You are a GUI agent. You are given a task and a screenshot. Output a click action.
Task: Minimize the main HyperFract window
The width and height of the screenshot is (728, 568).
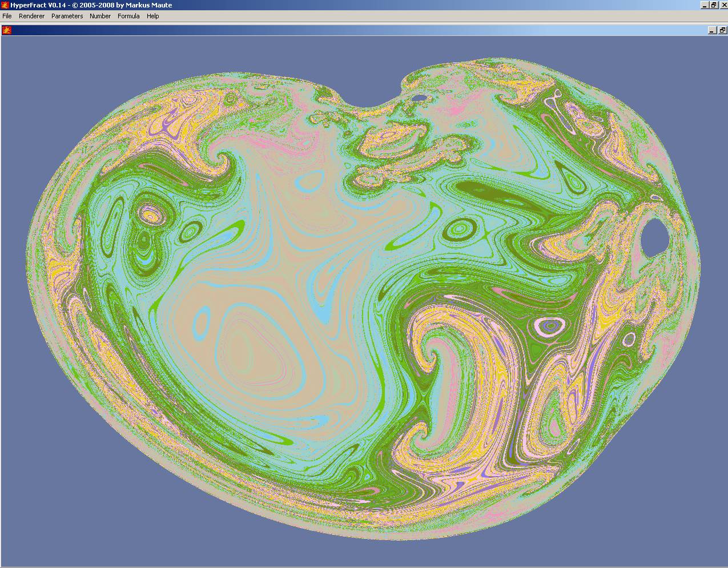[x=705, y=5]
